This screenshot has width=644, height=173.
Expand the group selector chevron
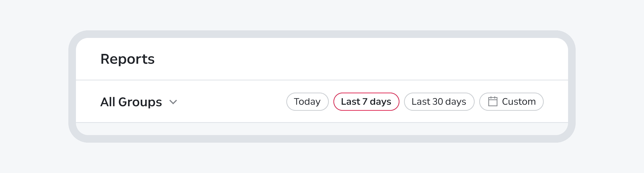(173, 102)
